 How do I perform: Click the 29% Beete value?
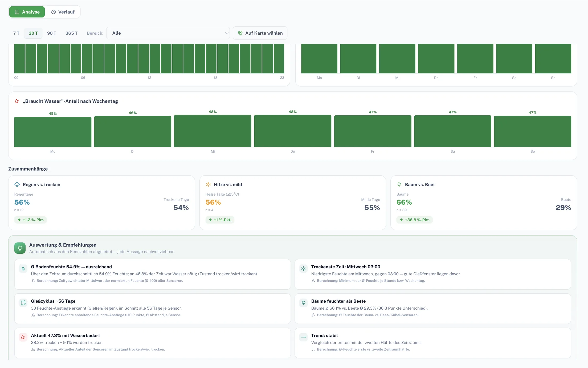(563, 208)
